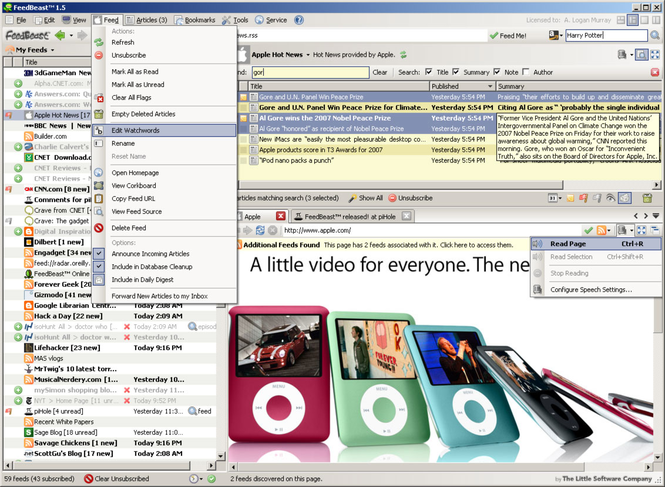Toggle the Note search checkbox
665x487 pixels.
pos(497,72)
